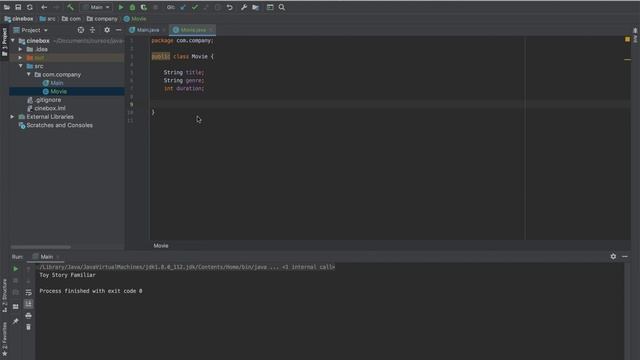The width and height of the screenshot is (640, 360).
Task: Run Main with the green toolbar play button
Action: click(121, 7)
